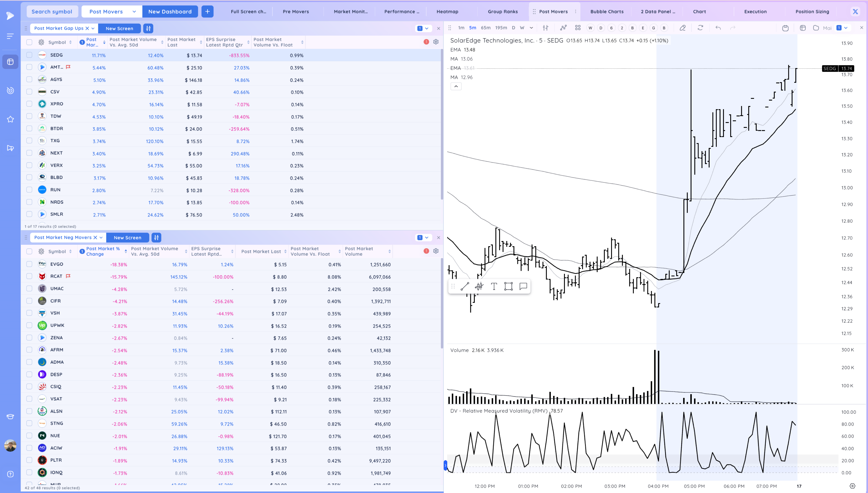868x493 pixels.
Task: Check the EVGO row checkbox
Action: pos(30,264)
